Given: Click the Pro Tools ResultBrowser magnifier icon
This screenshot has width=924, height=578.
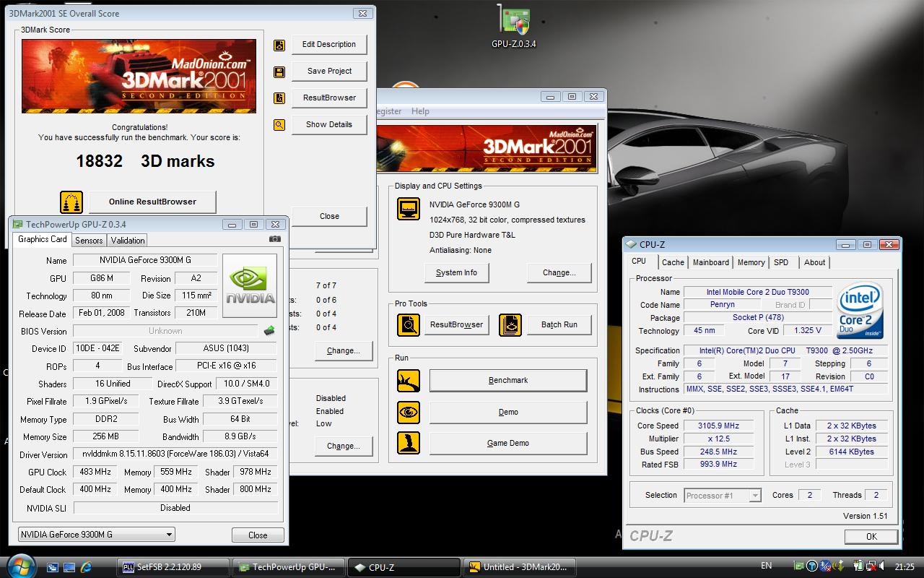Looking at the screenshot, I should pyautogui.click(x=409, y=325).
